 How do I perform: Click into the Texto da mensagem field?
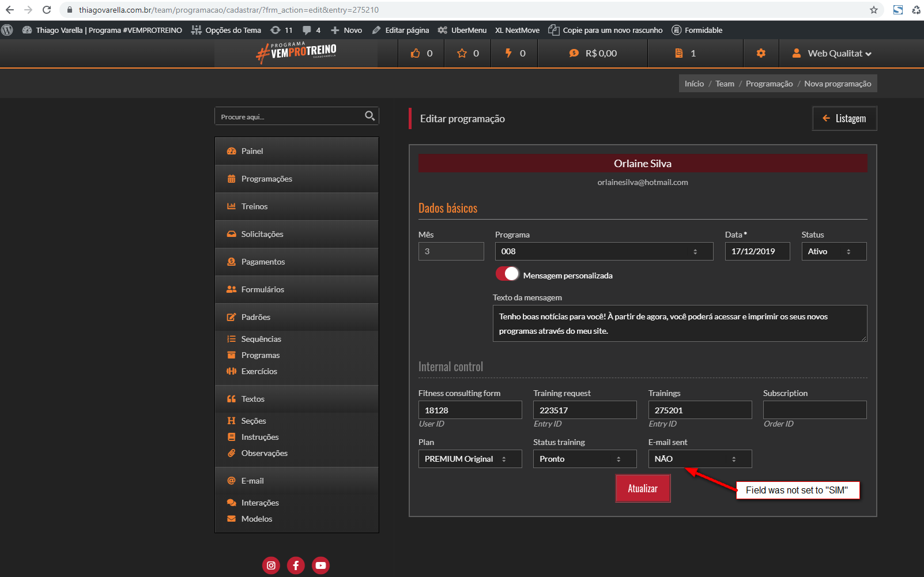(680, 323)
